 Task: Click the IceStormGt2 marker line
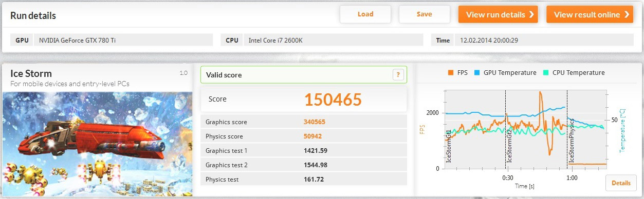click(505, 129)
